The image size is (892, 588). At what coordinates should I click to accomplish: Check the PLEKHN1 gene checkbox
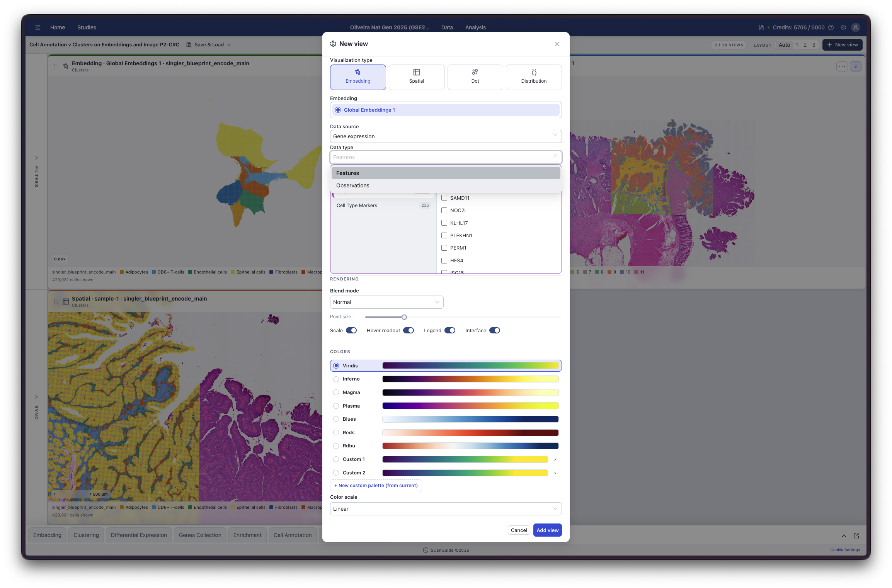[444, 235]
